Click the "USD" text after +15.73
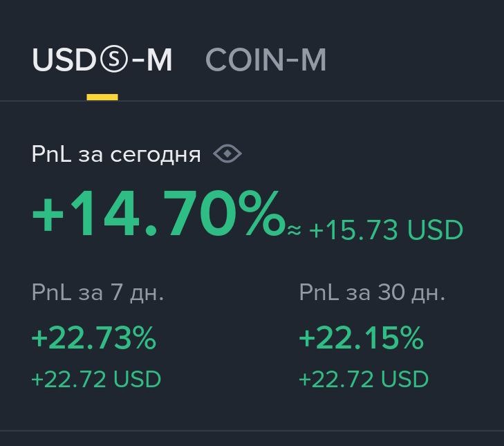The width and height of the screenshot is (504, 446). (x=435, y=230)
